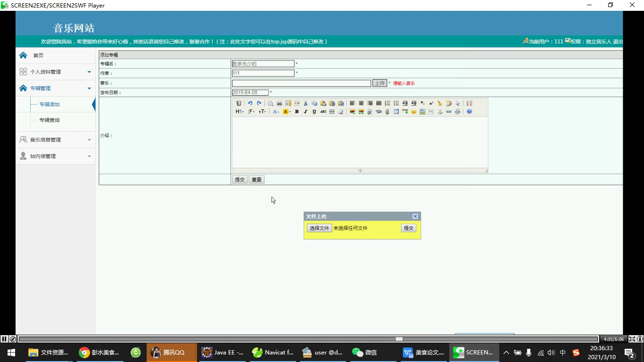The height and width of the screenshot is (362, 644).
Task: Click 提交 in the 文件上传 dialog
Action: [x=408, y=228]
